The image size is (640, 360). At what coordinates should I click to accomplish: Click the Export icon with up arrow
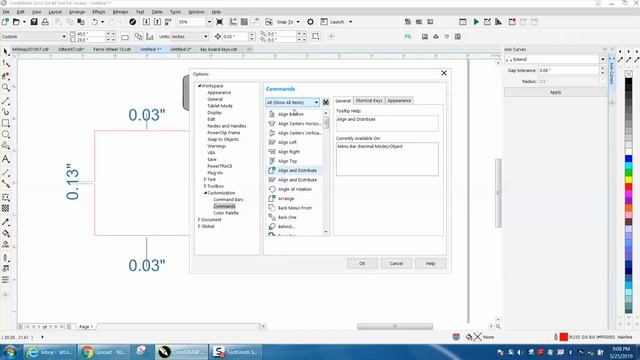coord(157,22)
